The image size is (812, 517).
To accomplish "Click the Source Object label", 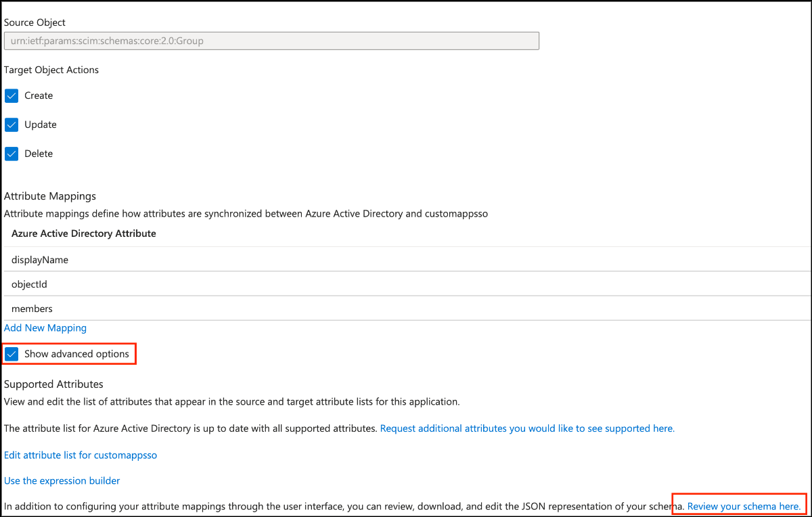I will point(35,23).
